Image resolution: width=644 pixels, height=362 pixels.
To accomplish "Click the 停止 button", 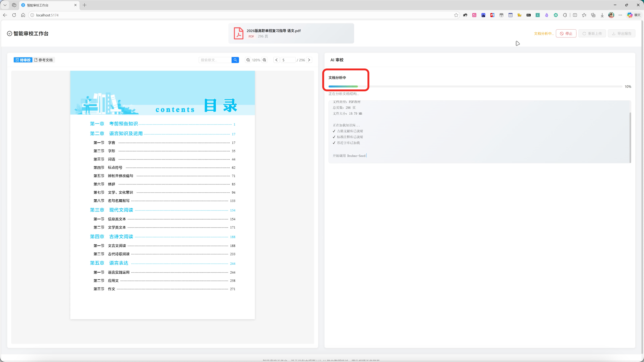I will pyautogui.click(x=566, y=34).
